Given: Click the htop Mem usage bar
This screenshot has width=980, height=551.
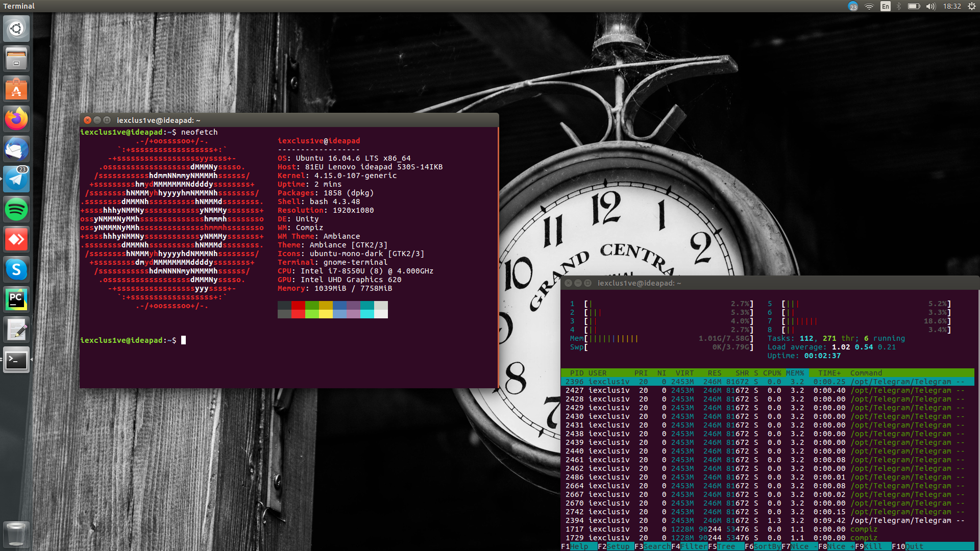Looking at the screenshot, I should 661,338.
